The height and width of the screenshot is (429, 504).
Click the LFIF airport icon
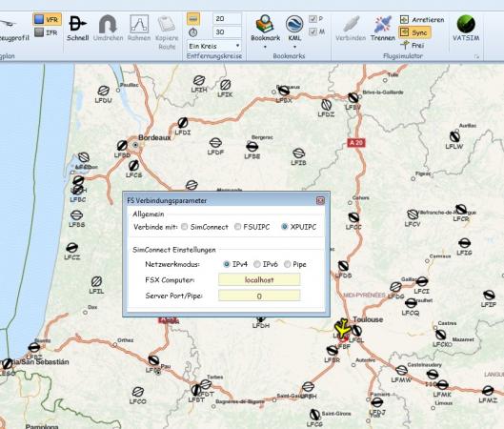[x=489, y=295]
